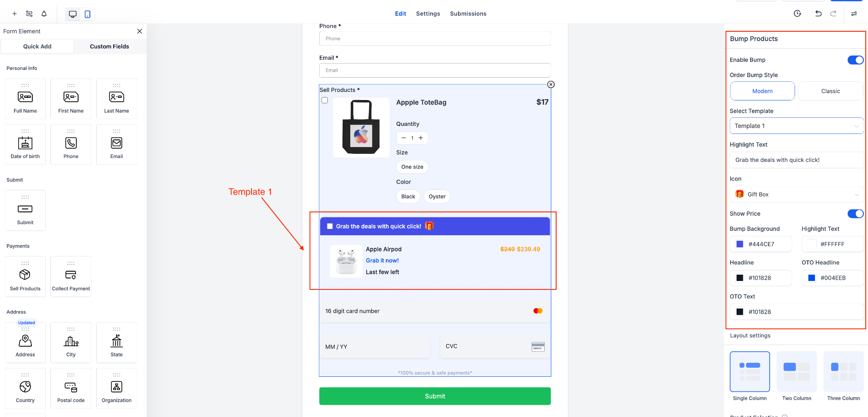Image resolution: width=868 pixels, height=417 pixels.
Task: Click the Bump Background color swatch
Action: tap(740, 244)
